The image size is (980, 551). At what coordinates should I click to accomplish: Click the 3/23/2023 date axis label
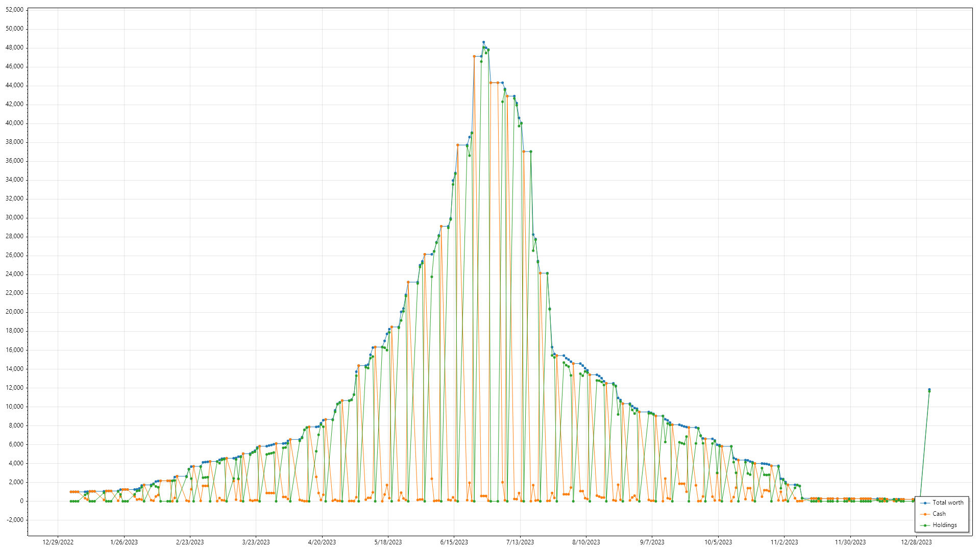click(256, 542)
